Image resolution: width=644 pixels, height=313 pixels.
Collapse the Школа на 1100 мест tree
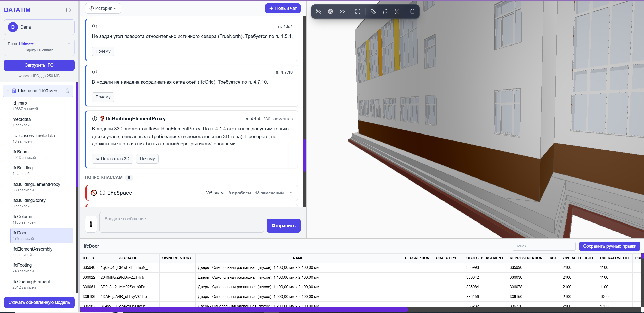pos(8,91)
